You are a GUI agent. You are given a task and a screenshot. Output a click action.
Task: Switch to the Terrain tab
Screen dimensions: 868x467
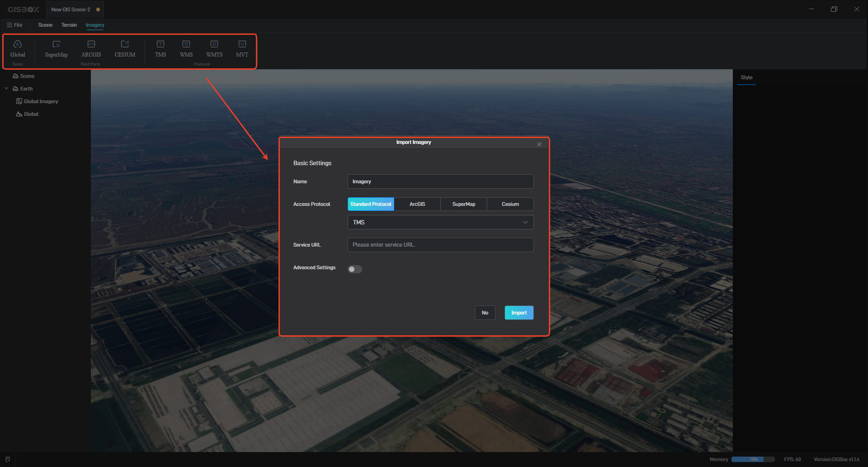pyautogui.click(x=69, y=25)
